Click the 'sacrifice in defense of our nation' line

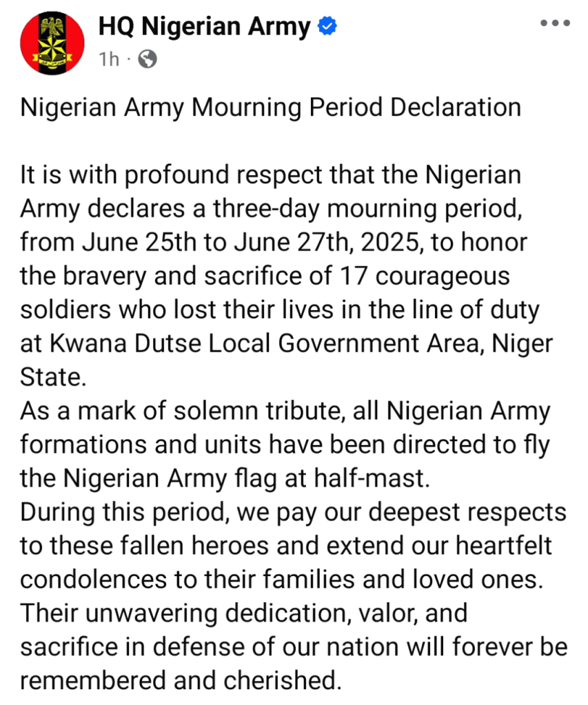point(293,646)
